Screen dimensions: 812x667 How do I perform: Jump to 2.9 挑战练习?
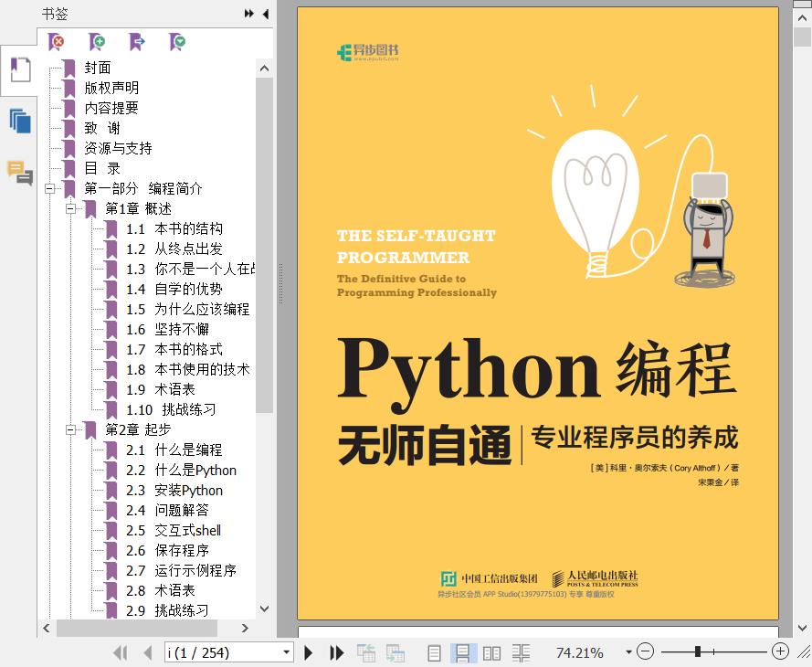[x=167, y=610]
